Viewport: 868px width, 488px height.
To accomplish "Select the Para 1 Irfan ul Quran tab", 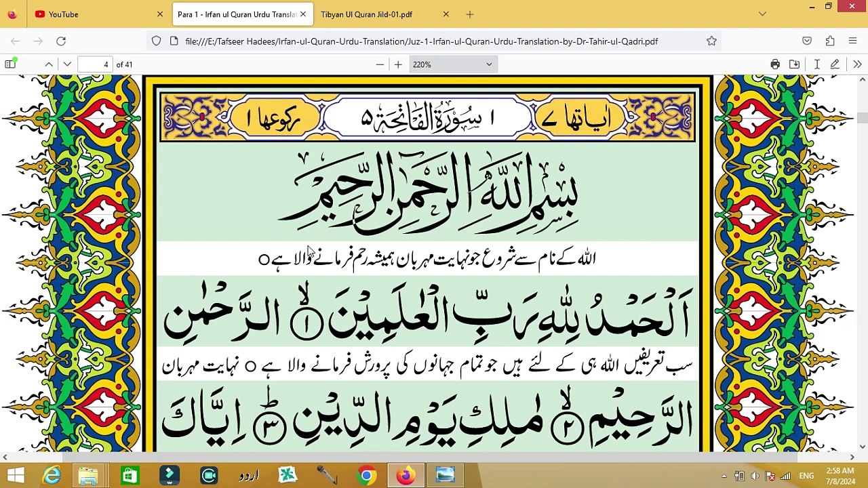I will coord(236,14).
